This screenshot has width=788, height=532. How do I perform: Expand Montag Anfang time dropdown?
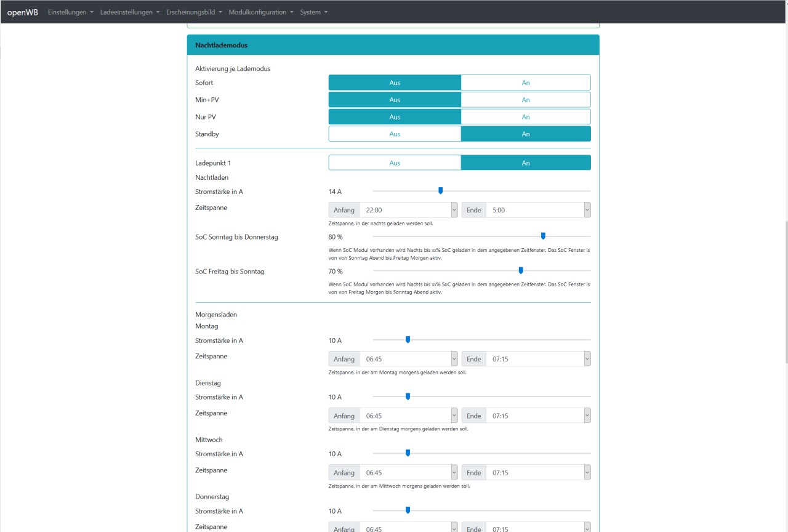point(408,359)
